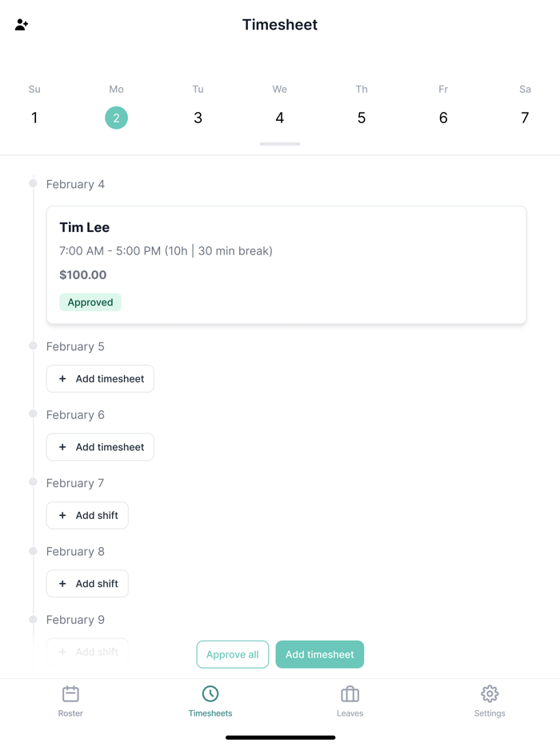
Task: Tap the add person icon top left
Action: coord(21,25)
